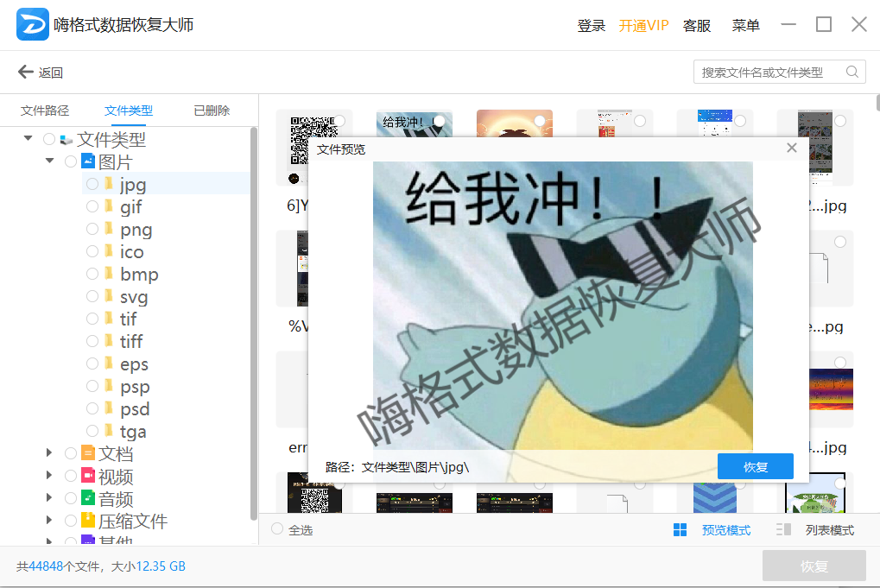Click the gif folder icon
This screenshot has height=588, width=880.
[109, 205]
